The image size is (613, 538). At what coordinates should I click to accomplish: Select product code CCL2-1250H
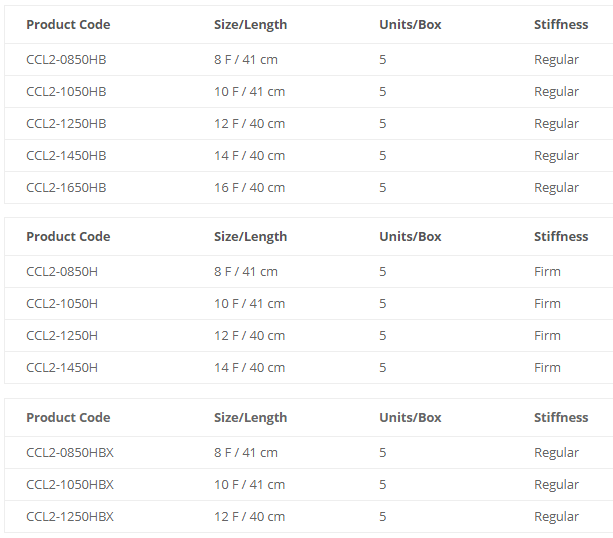(62, 336)
